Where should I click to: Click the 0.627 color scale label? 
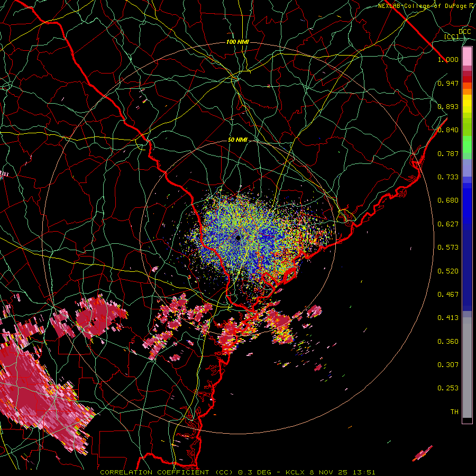click(x=448, y=224)
